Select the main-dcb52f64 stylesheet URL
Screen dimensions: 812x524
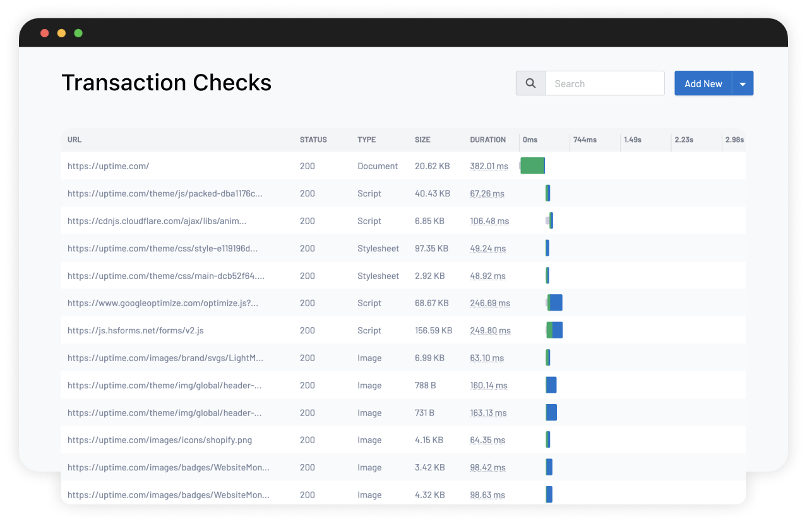[166, 276]
